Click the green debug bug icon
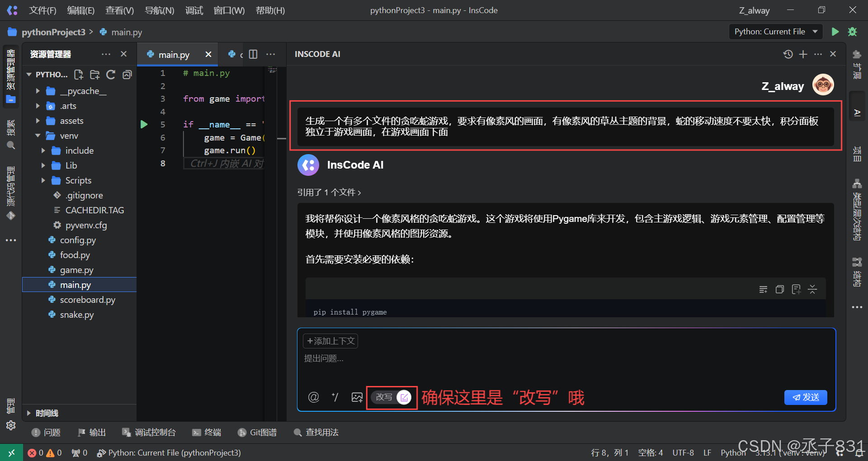This screenshot has width=868, height=461. [852, 32]
